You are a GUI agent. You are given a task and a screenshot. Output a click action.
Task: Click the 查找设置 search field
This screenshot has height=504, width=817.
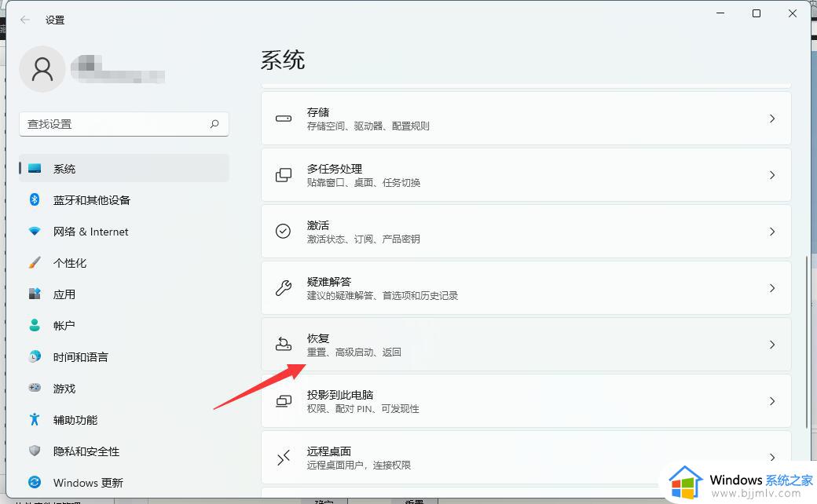(114, 124)
